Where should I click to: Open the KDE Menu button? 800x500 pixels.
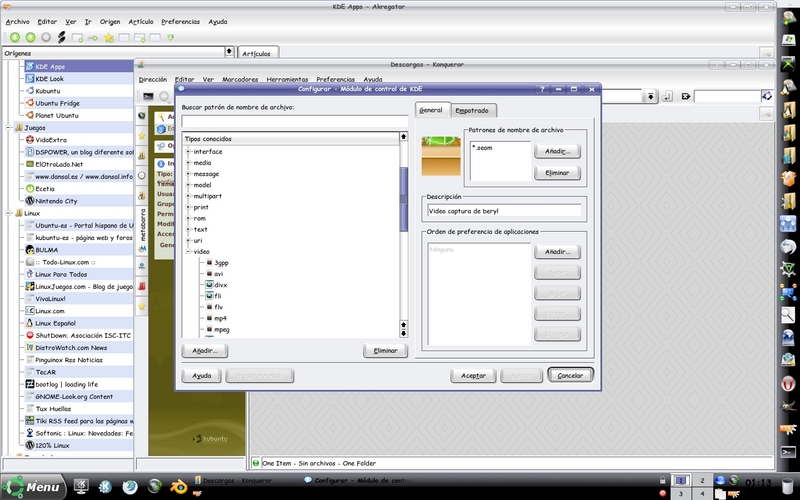[x=33, y=487]
